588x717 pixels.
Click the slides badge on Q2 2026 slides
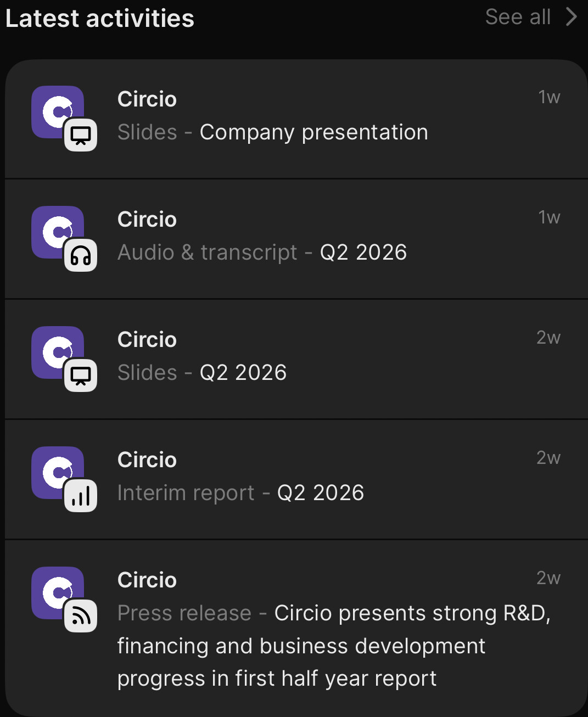[x=81, y=376]
